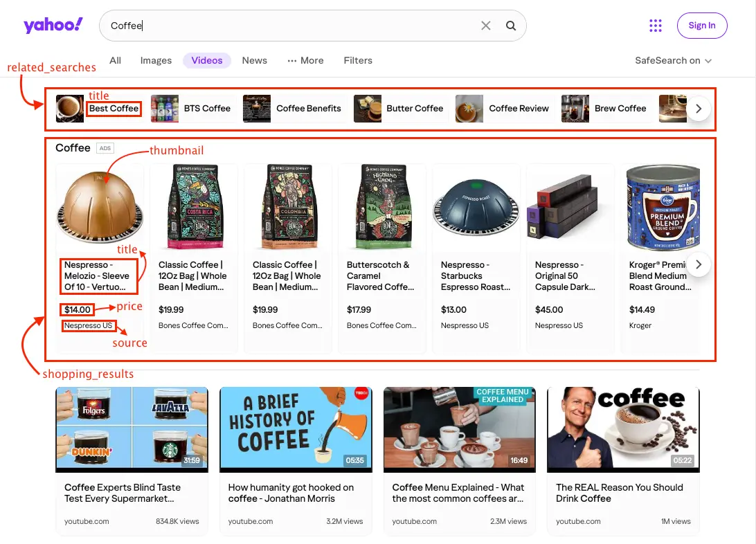Play the A Brief History of Coffee video
The width and height of the screenshot is (756, 544).
click(296, 429)
